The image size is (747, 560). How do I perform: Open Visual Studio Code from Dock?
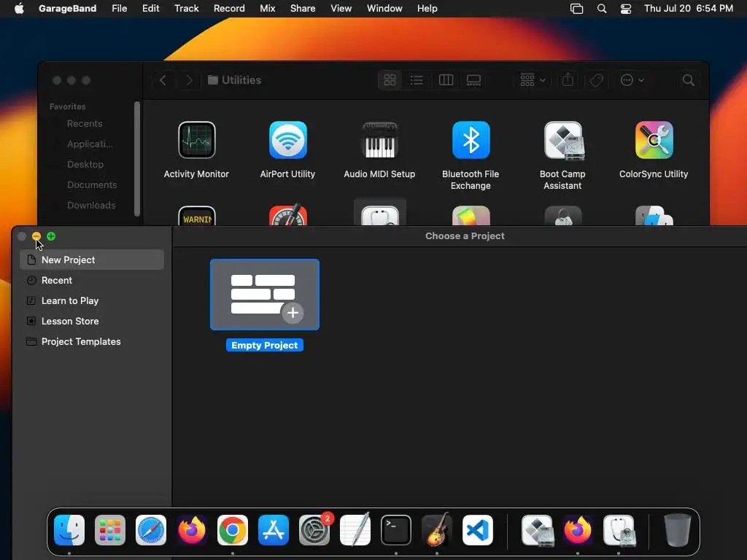click(x=477, y=530)
